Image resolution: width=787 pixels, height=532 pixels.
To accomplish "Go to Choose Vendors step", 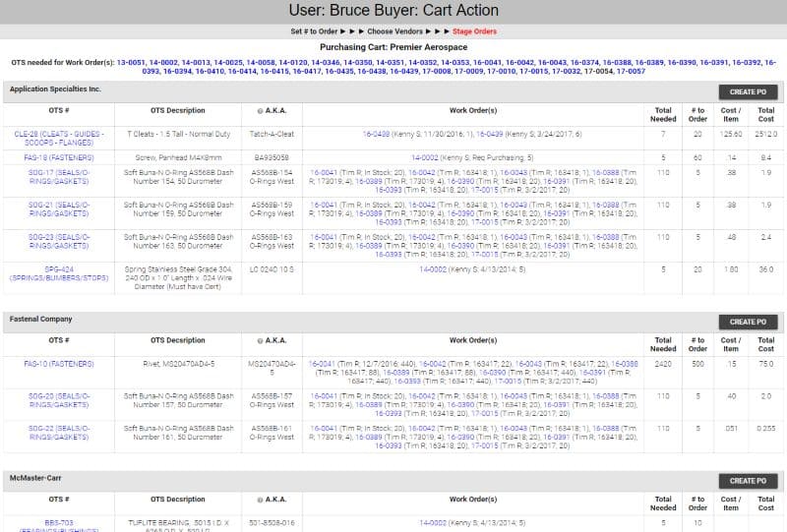I will 395,31.
